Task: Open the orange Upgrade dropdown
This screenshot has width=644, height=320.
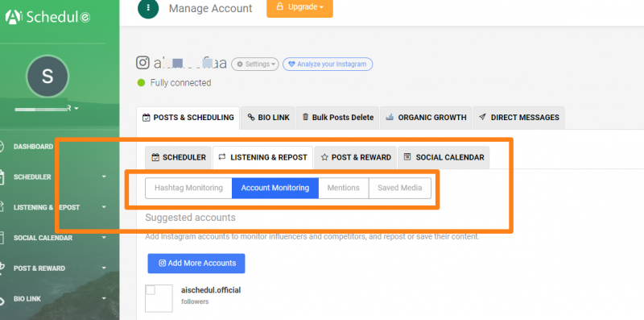Action: pyautogui.click(x=299, y=7)
